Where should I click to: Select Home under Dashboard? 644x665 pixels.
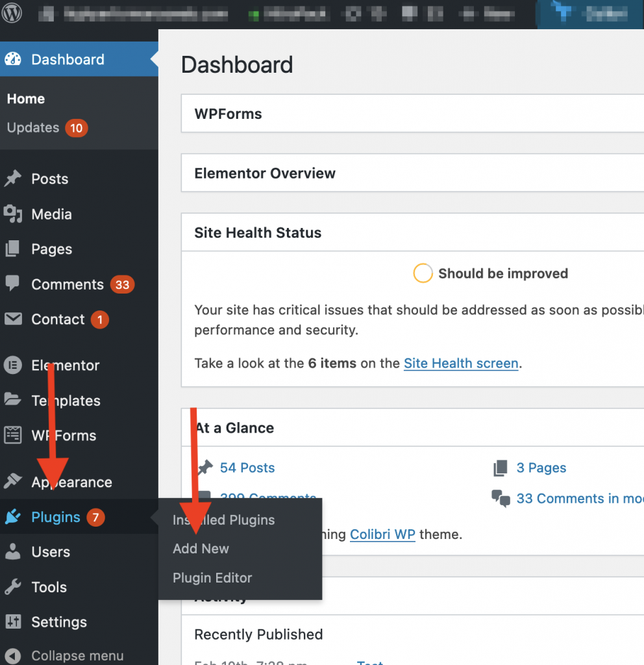coord(26,99)
